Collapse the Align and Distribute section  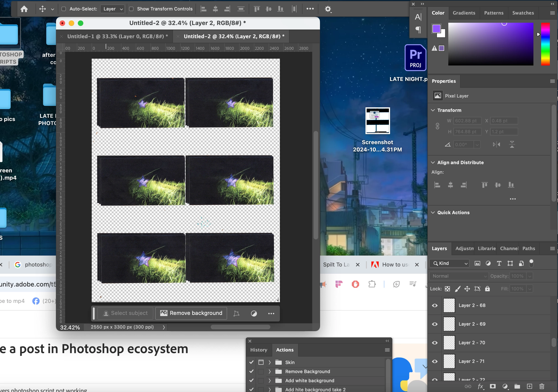433,163
